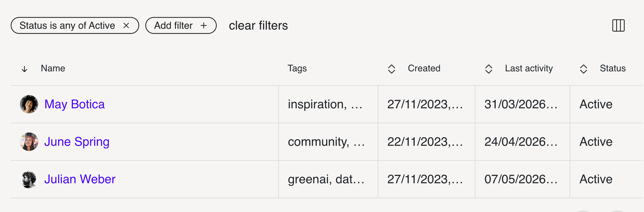Screen dimensions: 644x212
Task: Sort by Created column arrows
Action: click(x=392, y=69)
